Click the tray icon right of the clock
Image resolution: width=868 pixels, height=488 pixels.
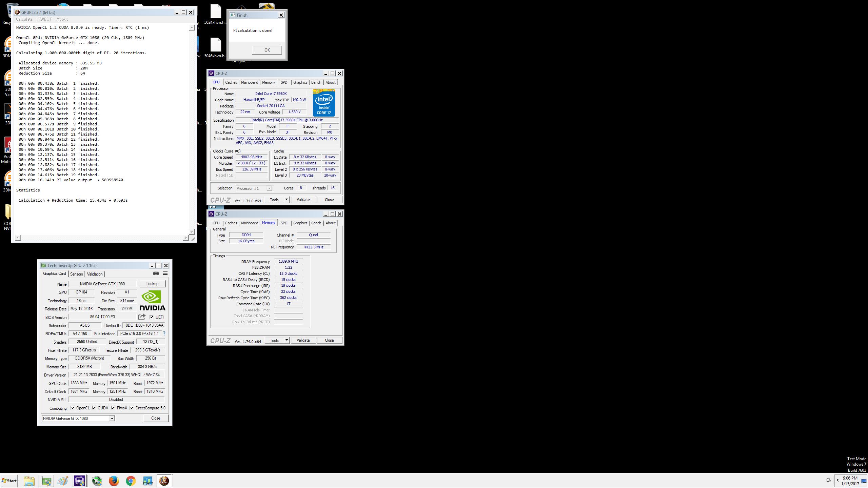click(864, 481)
